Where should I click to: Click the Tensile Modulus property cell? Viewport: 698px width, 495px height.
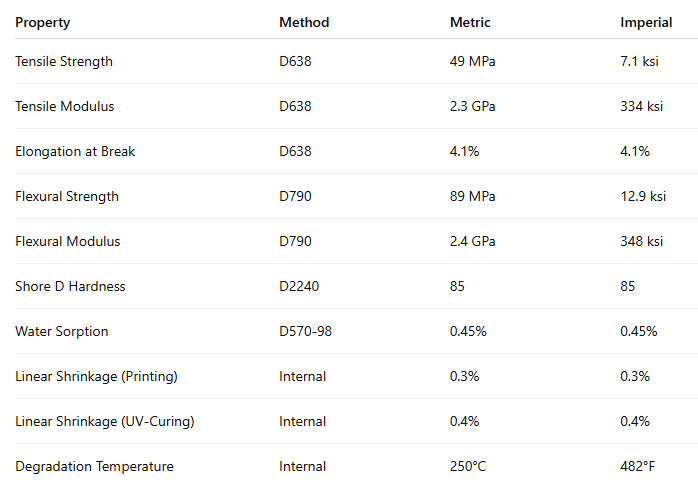[x=65, y=106]
